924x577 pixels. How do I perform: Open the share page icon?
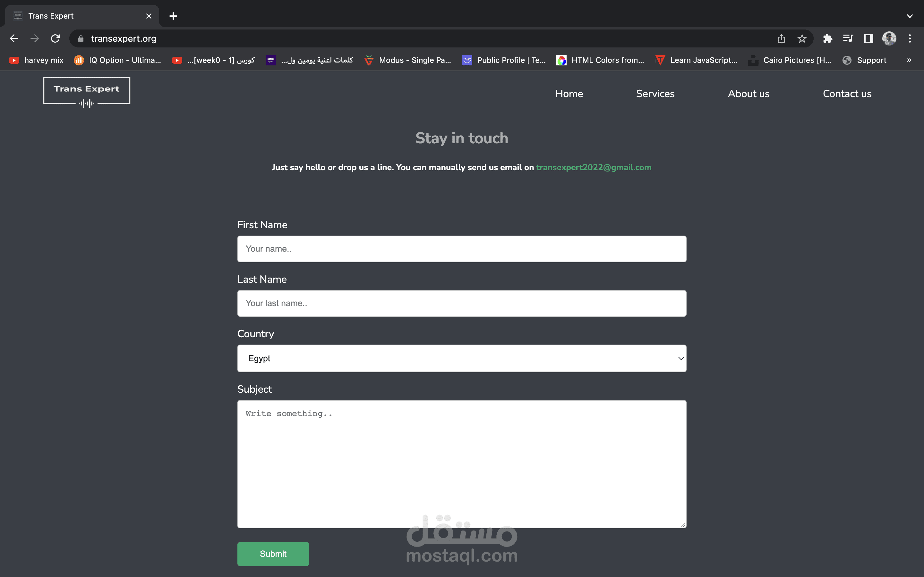click(x=781, y=38)
